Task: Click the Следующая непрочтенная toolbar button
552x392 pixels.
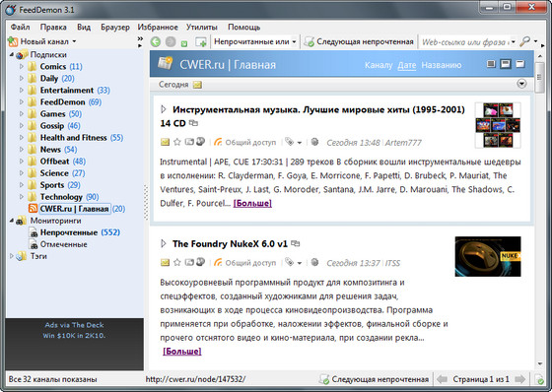Action: point(359,41)
